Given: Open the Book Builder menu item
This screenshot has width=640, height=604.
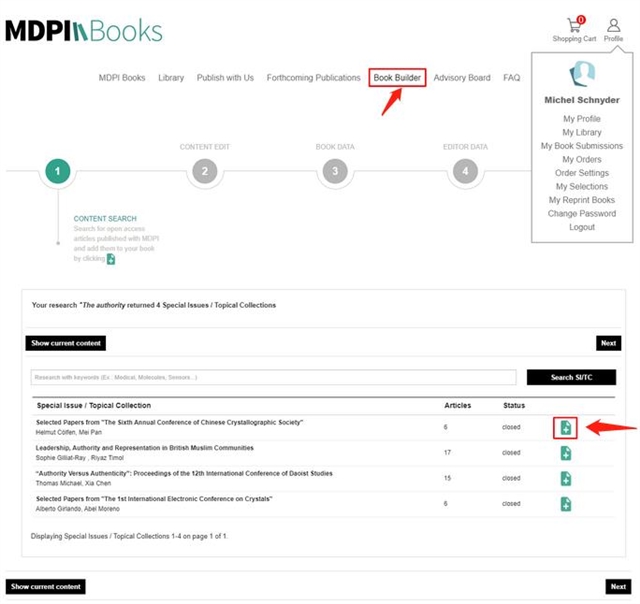Looking at the screenshot, I should [397, 78].
